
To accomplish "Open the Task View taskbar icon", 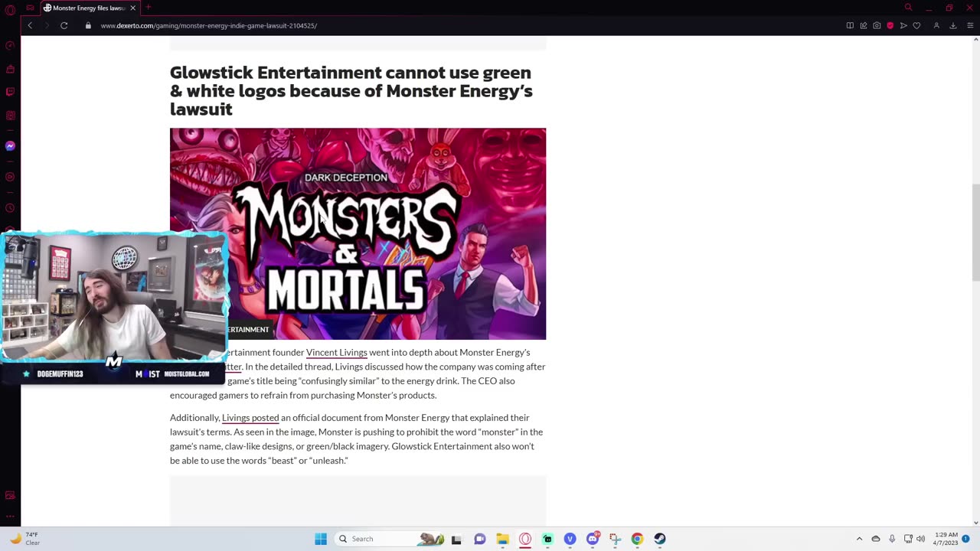I will 457,539.
